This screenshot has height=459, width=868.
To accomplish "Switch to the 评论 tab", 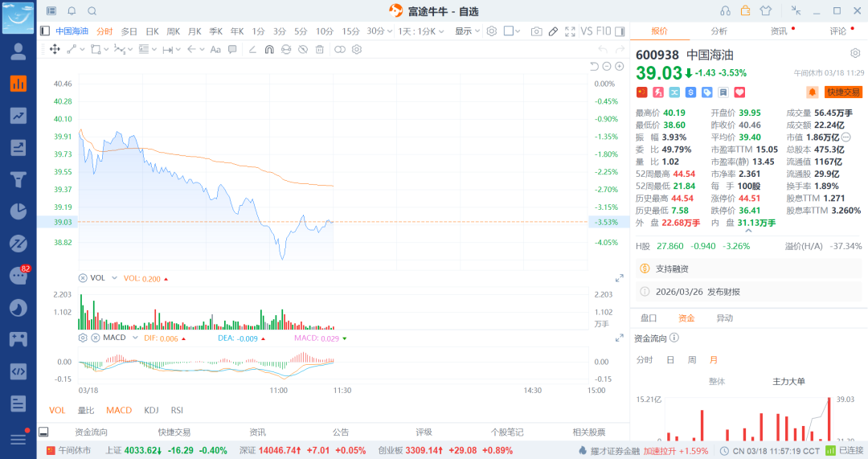I will 838,31.
